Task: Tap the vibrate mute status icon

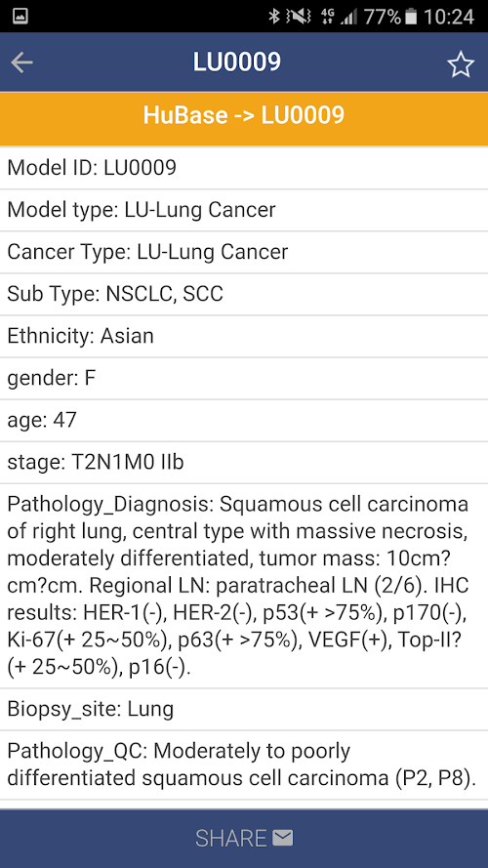Action: (299, 17)
